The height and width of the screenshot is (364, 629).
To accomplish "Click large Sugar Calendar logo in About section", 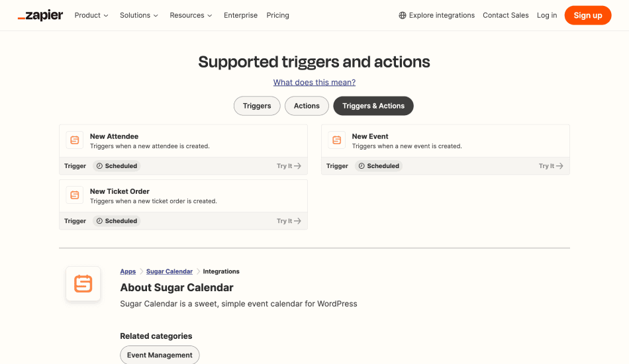I will 83,284.
